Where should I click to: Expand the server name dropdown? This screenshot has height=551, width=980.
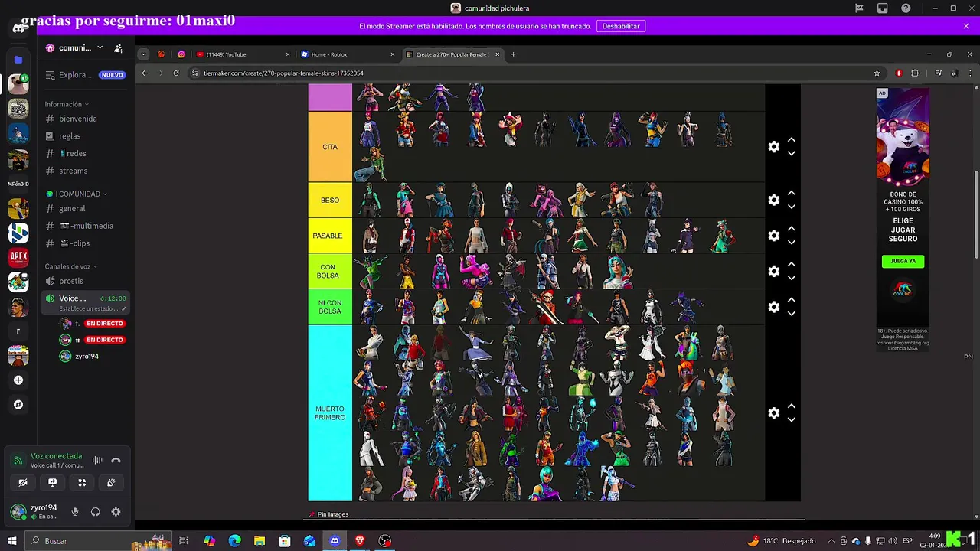[100, 47]
